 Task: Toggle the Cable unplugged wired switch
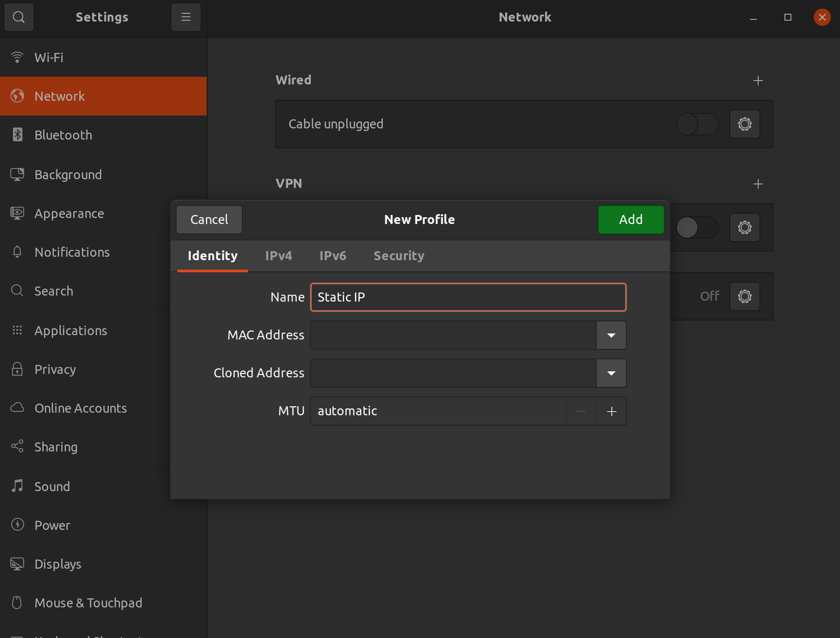(x=697, y=124)
